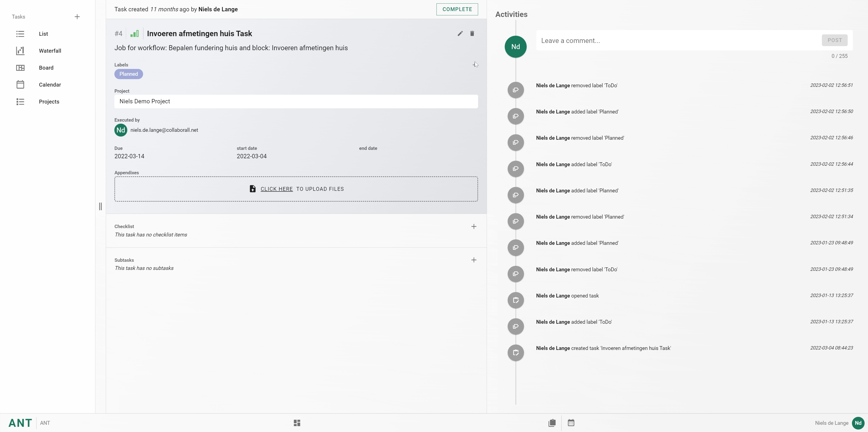Image resolution: width=868 pixels, height=432 pixels.
Task: Focus the Leave a comment field
Action: (x=677, y=40)
